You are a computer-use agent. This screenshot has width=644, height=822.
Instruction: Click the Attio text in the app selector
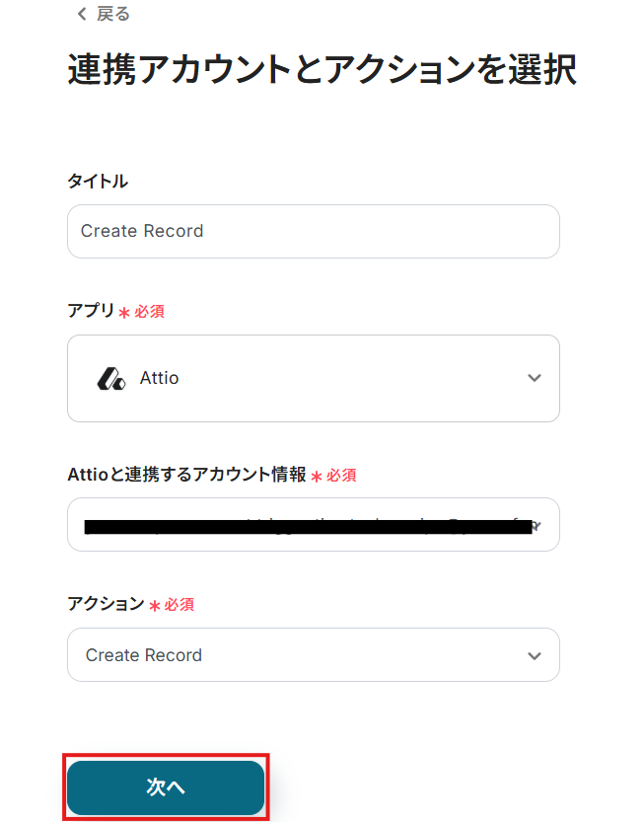tap(160, 378)
